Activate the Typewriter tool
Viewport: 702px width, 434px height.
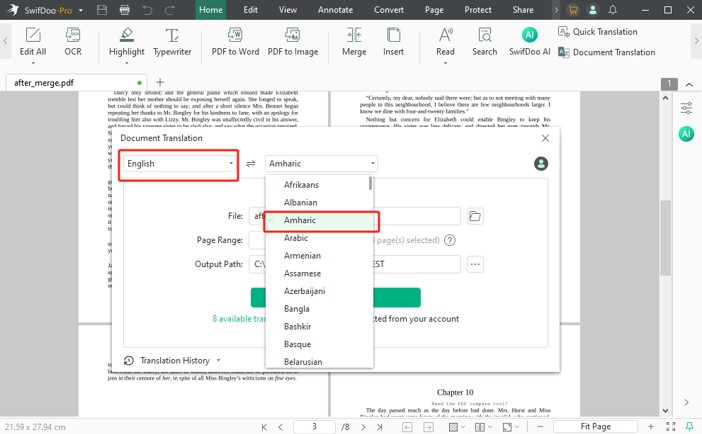coord(172,41)
